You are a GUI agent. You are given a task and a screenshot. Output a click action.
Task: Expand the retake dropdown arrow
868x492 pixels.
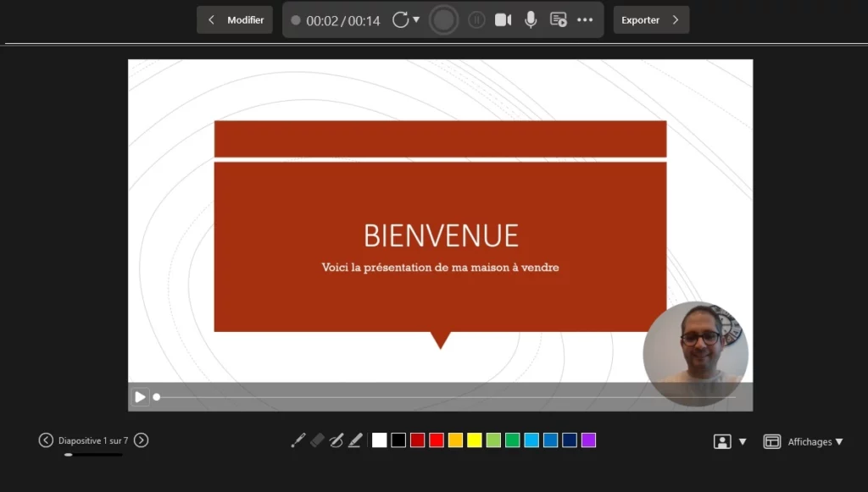[x=416, y=20]
